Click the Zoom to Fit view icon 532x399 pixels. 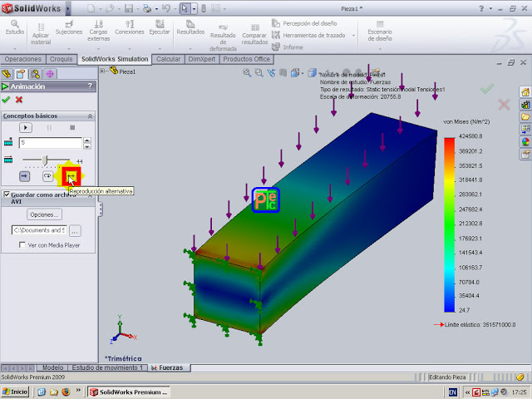click(x=247, y=72)
